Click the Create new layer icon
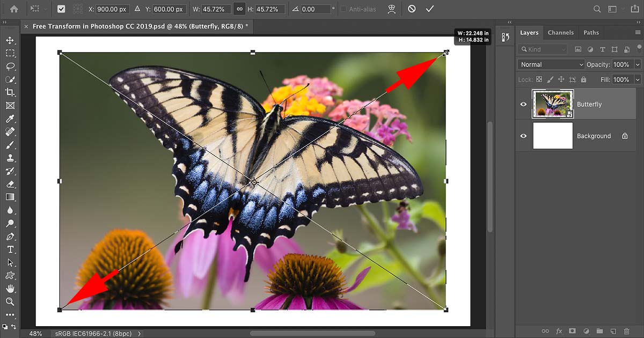Viewport: 644px width, 338px height. coord(613,331)
